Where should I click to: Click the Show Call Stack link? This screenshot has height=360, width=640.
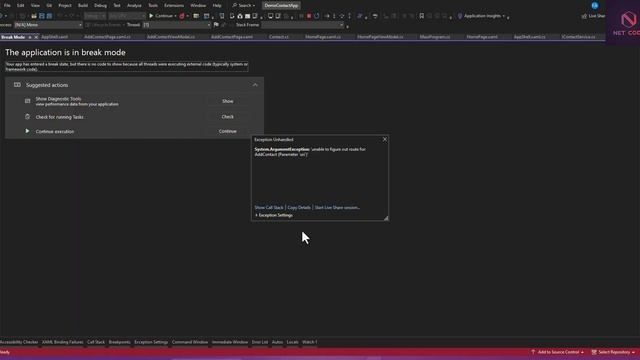click(x=269, y=208)
